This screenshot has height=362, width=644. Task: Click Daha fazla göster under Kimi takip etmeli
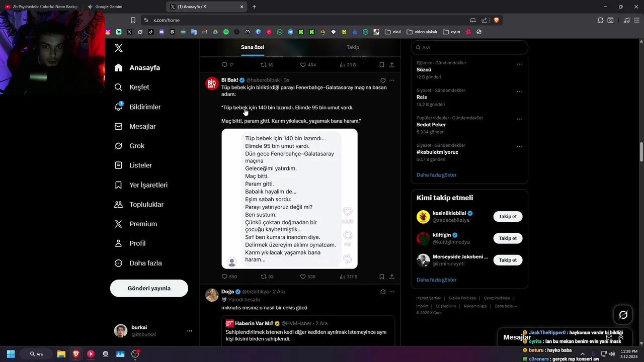coord(436,280)
